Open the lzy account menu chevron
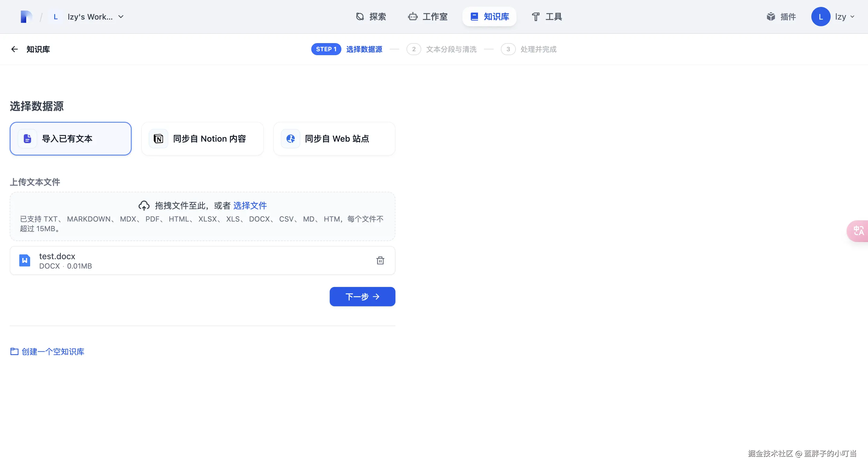 [x=853, y=17]
